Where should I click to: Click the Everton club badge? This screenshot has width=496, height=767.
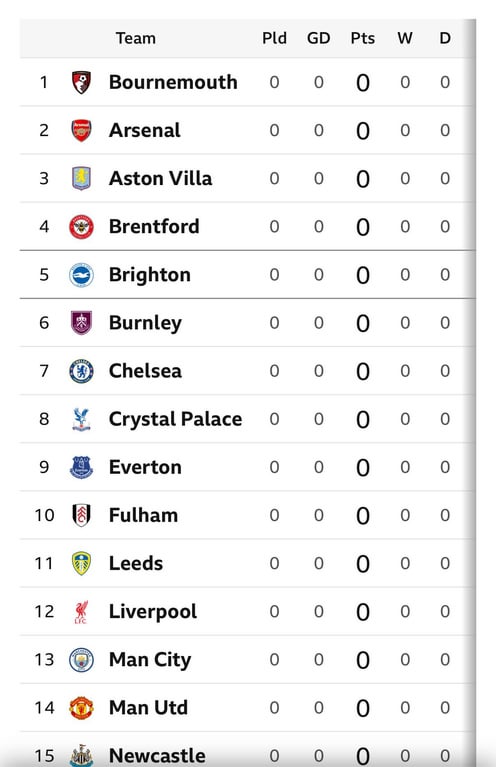pos(81,467)
